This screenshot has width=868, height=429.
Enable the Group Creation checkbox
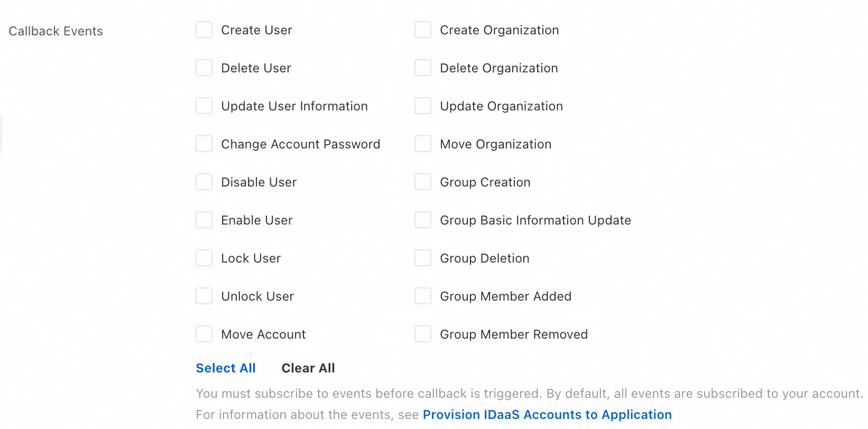click(423, 182)
